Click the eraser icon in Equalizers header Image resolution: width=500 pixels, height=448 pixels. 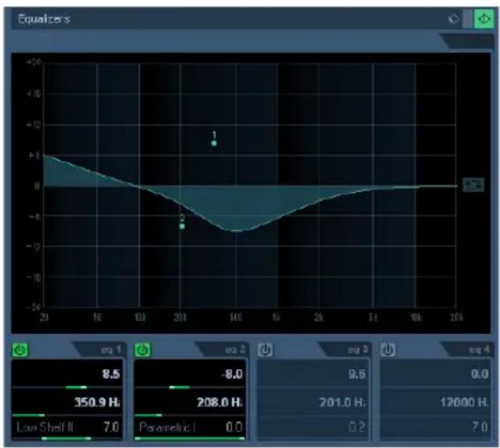(x=453, y=19)
